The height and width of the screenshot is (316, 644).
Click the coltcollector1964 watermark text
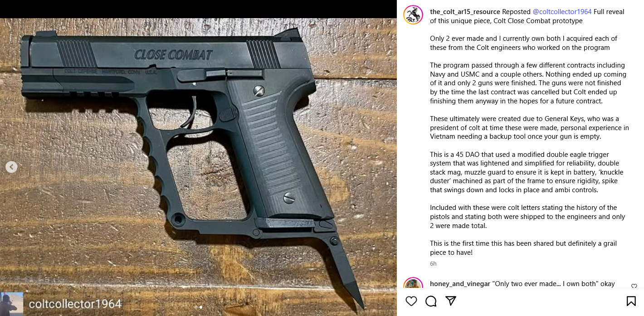[75, 304]
